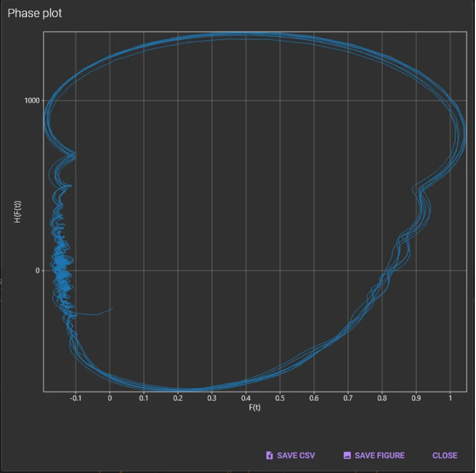Click the 0.3 x-axis tick label
The image size is (476, 473).
tap(212, 398)
